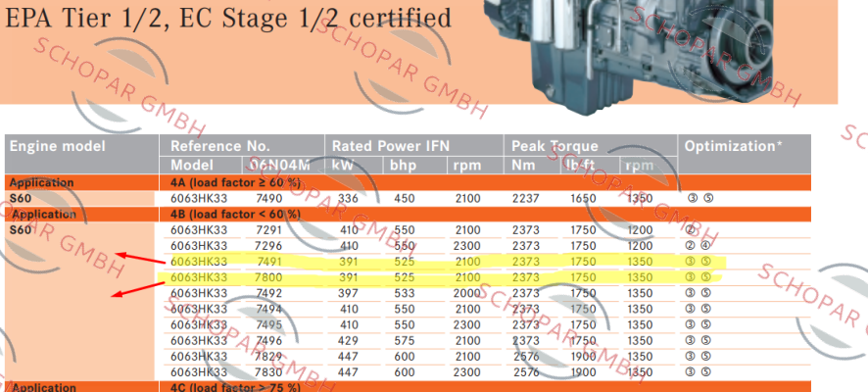Click the 1900 lb-ft value in row 7830

pyautogui.click(x=584, y=372)
